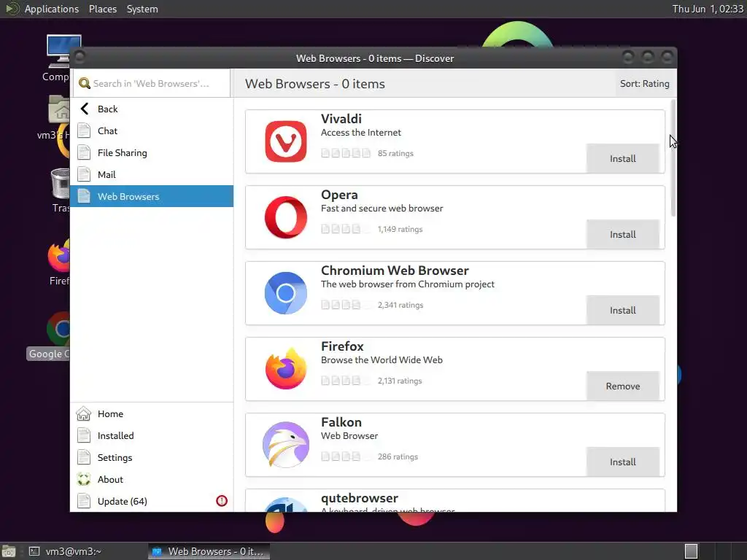747x560 pixels.
Task: Click the Back arrow icon in the sidebar
Action: click(85, 109)
